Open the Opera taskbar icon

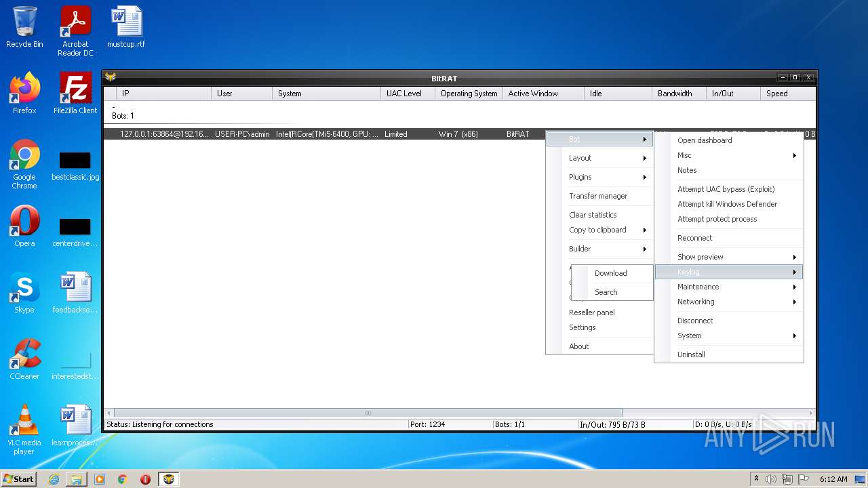[x=145, y=479]
